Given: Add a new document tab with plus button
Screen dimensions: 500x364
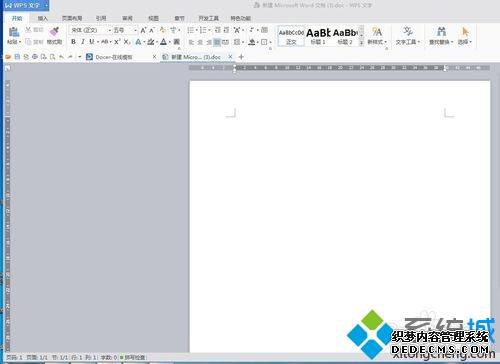Looking at the screenshot, I should coord(241,57).
